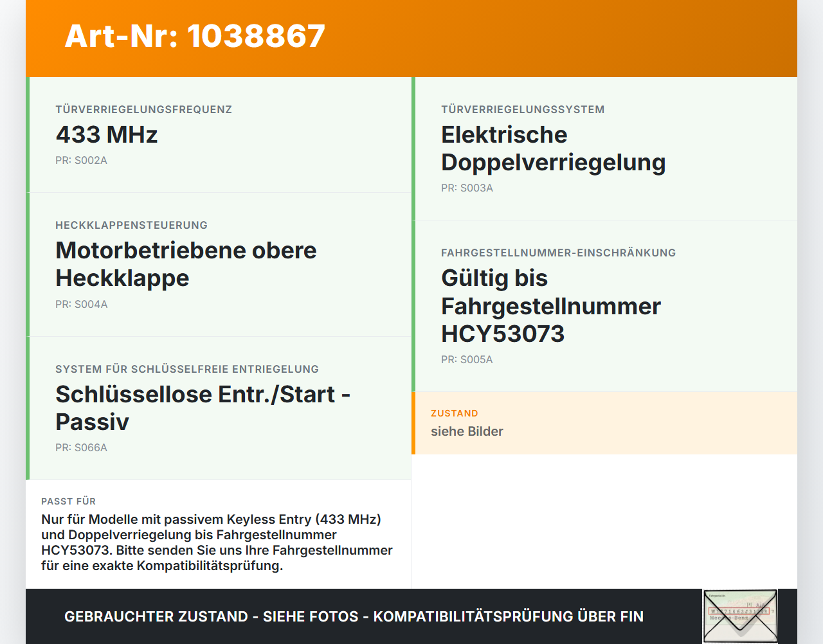Click the Gebrauchter Zustand footer banner text
The image size is (823, 644).
354,616
